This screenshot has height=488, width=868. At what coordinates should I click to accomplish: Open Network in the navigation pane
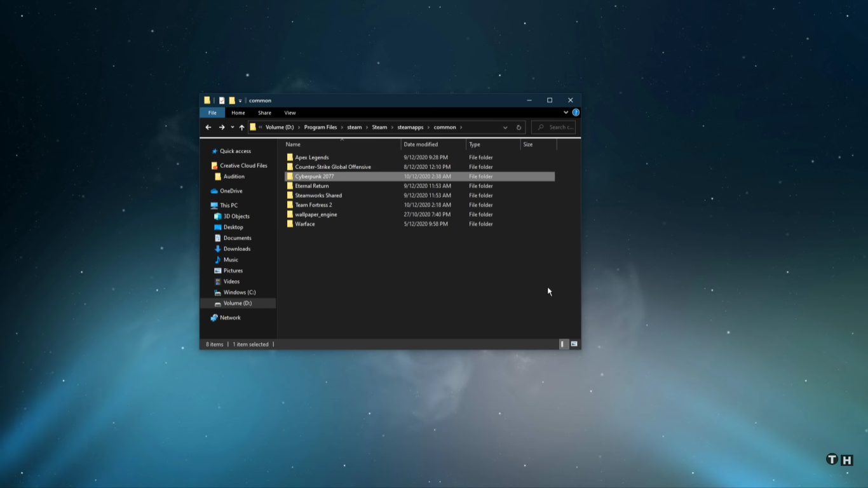[x=230, y=318]
